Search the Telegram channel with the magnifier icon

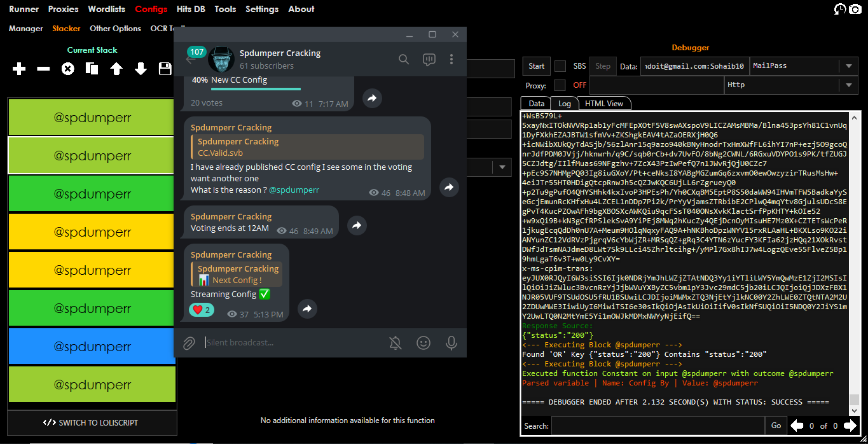(x=404, y=59)
